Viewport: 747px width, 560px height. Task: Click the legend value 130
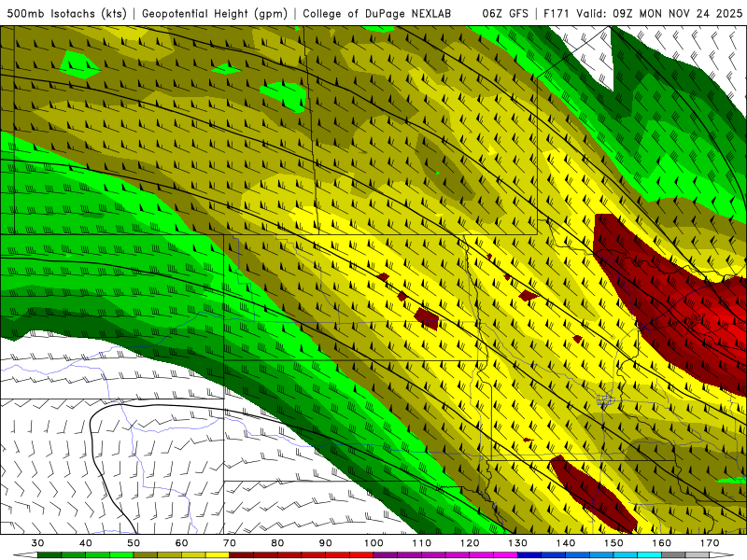[518, 543]
